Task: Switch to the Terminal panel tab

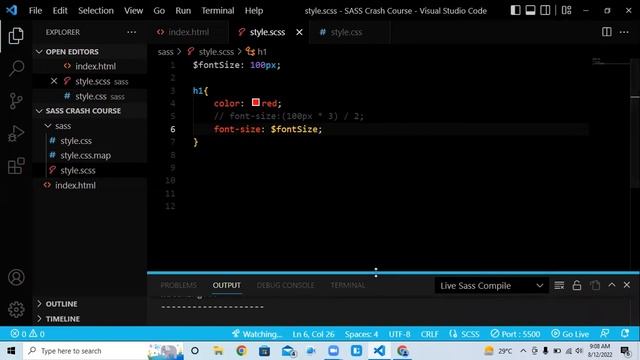Action: click(348, 285)
